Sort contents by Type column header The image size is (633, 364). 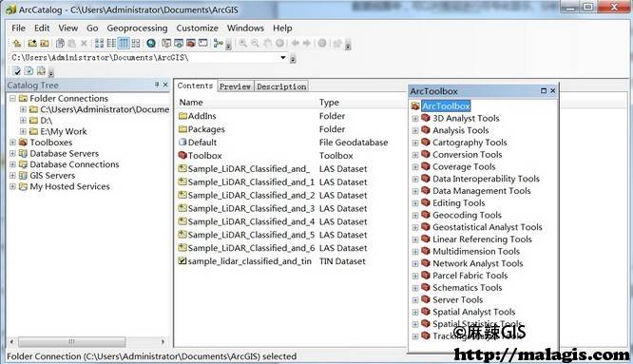click(x=329, y=103)
